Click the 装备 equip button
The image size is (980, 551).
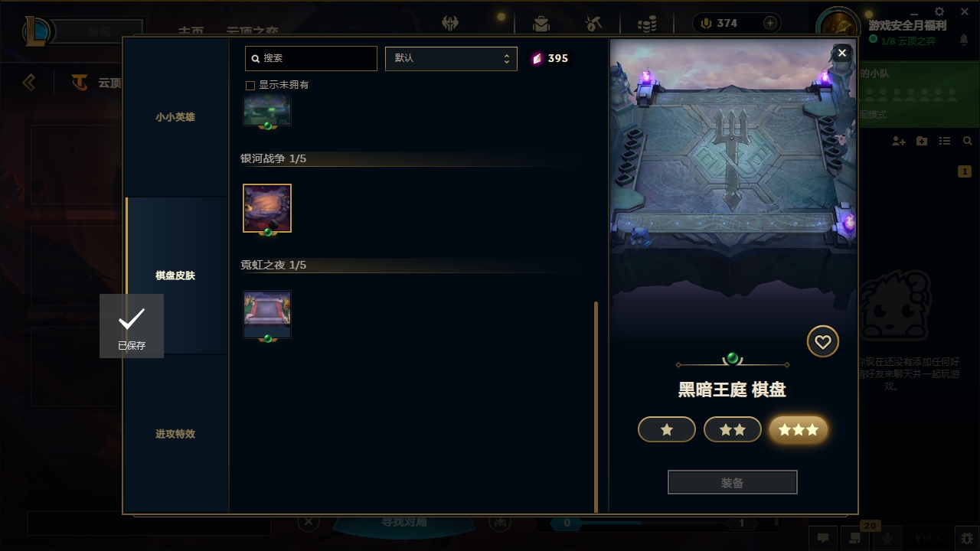[733, 482]
